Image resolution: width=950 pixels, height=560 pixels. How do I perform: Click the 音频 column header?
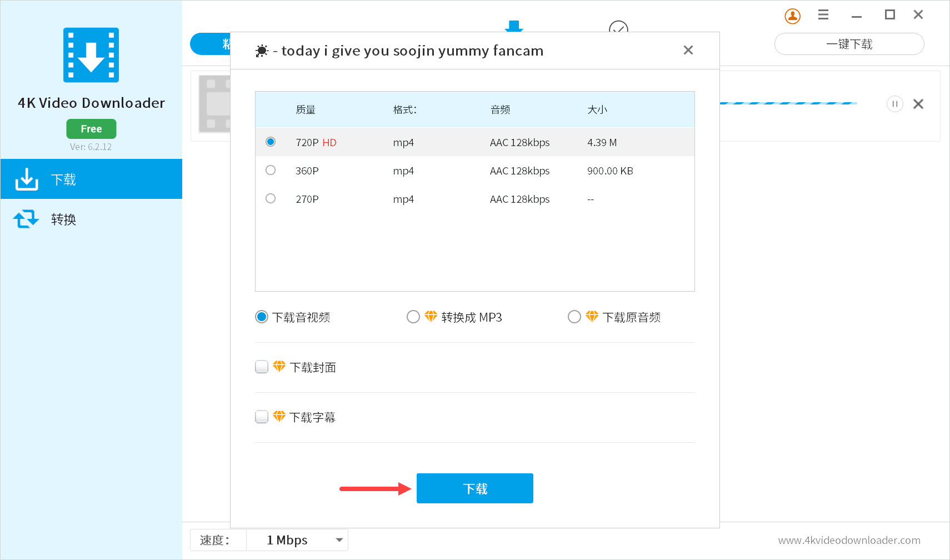tap(500, 109)
